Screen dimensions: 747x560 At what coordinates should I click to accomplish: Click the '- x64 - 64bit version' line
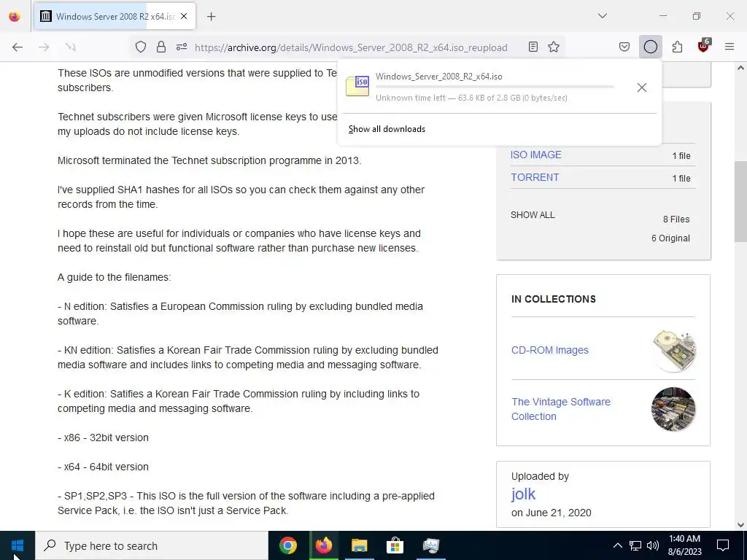(x=103, y=467)
